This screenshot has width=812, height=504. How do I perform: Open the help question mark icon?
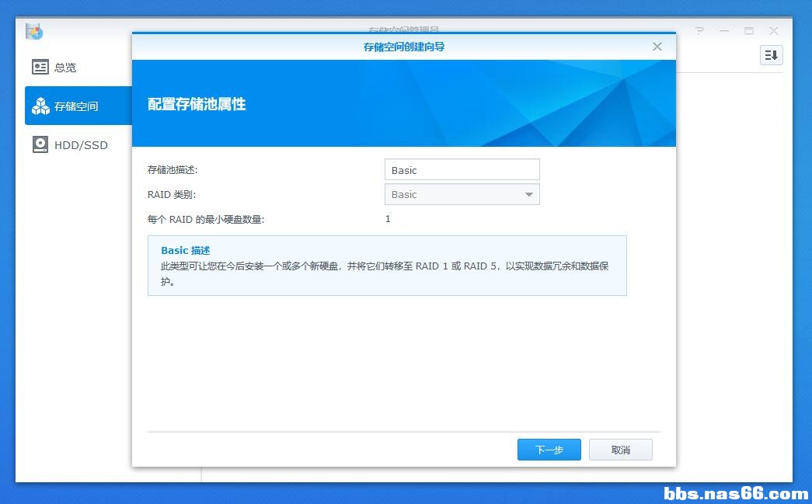[699, 31]
